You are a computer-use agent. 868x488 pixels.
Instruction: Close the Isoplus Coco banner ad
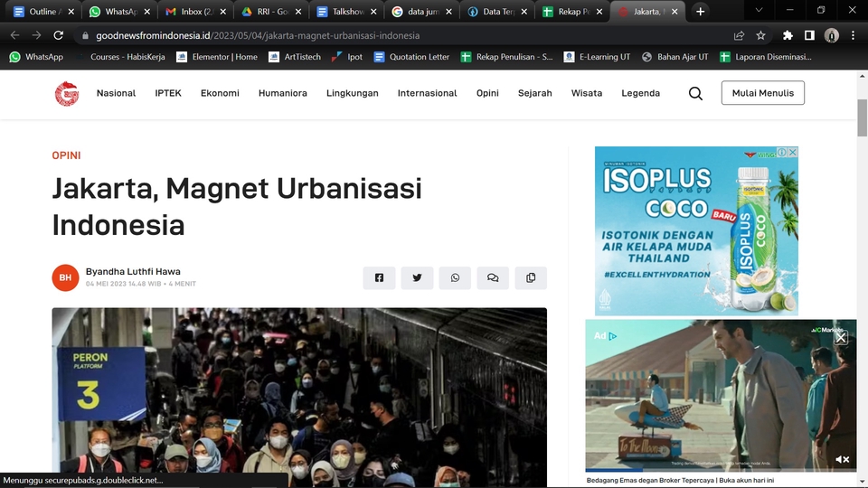click(793, 152)
